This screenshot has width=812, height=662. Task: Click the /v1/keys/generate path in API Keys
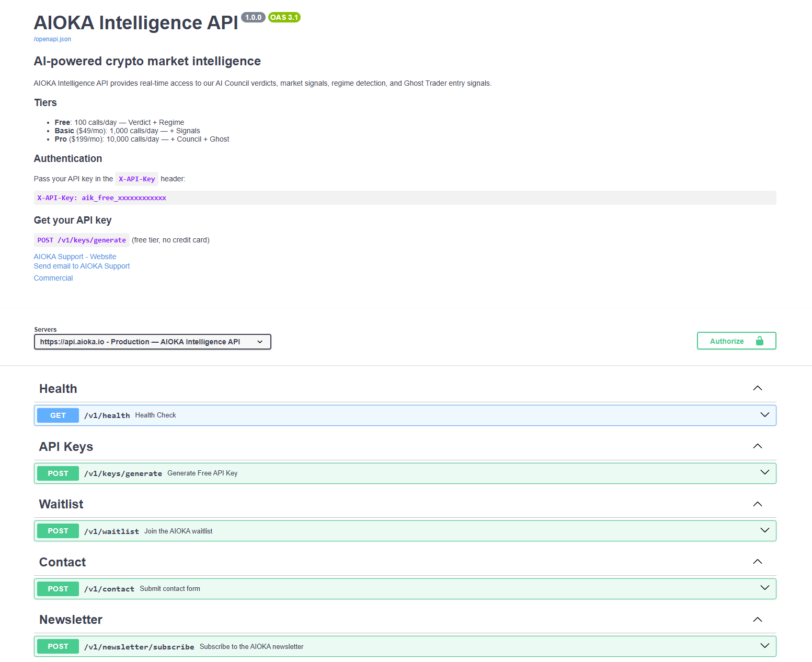(123, 473)
